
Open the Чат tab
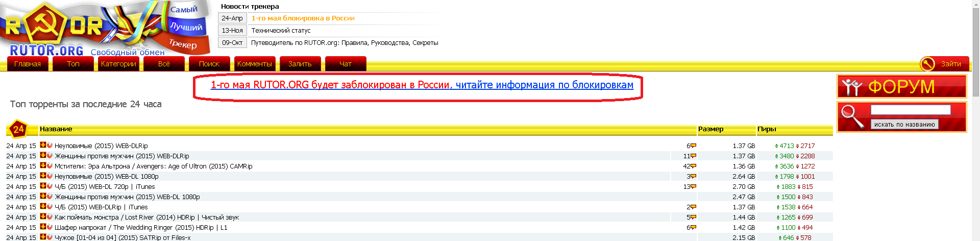click(x=346, y=64)
